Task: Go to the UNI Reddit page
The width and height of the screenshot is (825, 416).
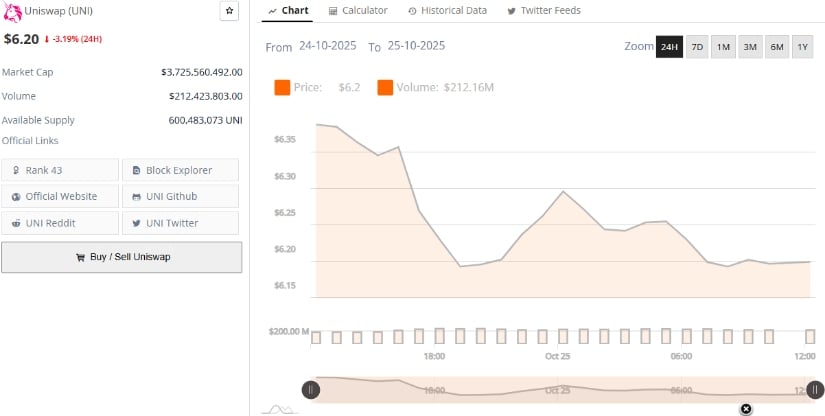Action: point(60,223)
